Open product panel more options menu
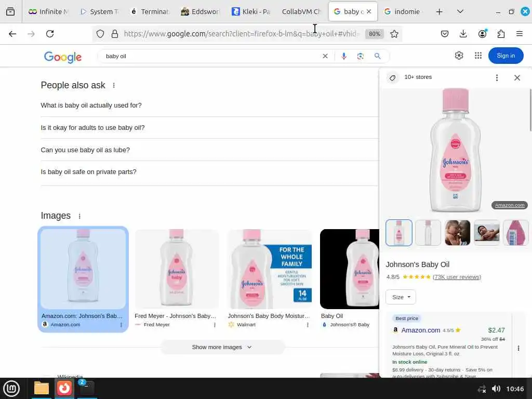Screen dimensions: 532x399 coord(497,78)
